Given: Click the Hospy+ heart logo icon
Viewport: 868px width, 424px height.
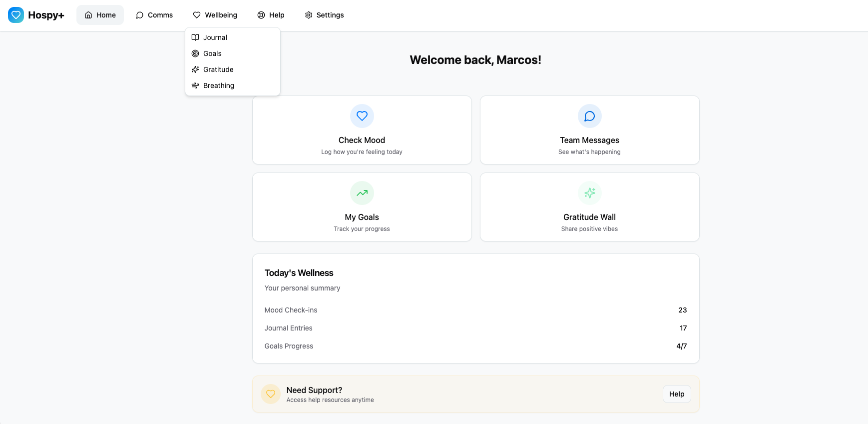Looking at the screenshot, I should click(16, 15).
